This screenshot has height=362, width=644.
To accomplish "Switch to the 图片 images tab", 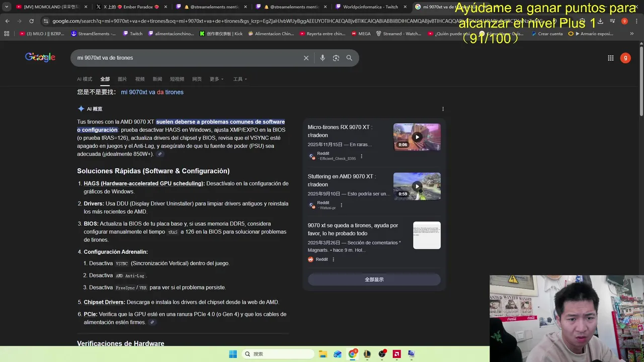I will tap(122, 79).
